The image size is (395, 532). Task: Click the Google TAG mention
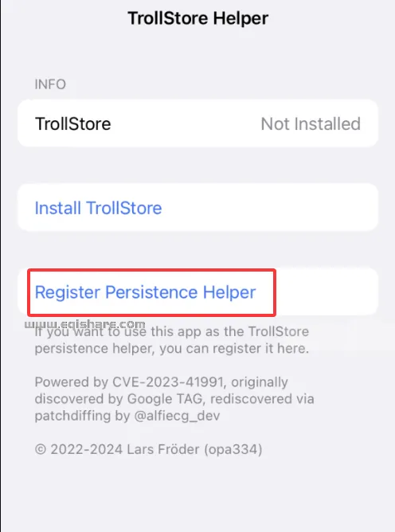click(165, 399)
